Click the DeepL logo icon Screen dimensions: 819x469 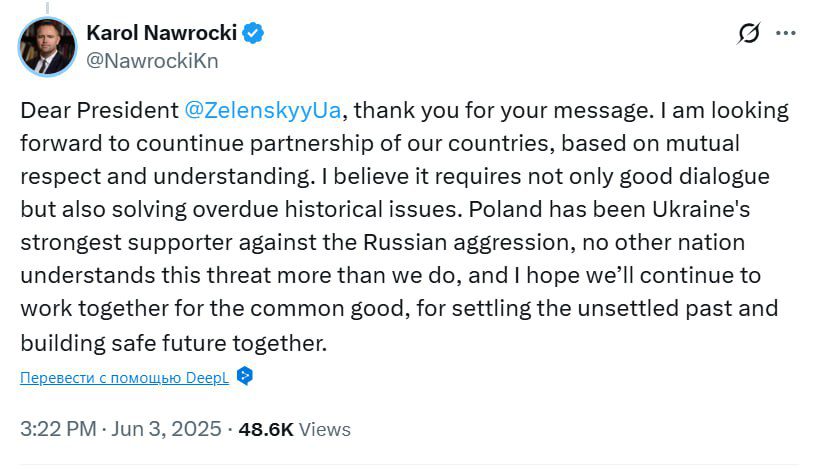point(245,377)
